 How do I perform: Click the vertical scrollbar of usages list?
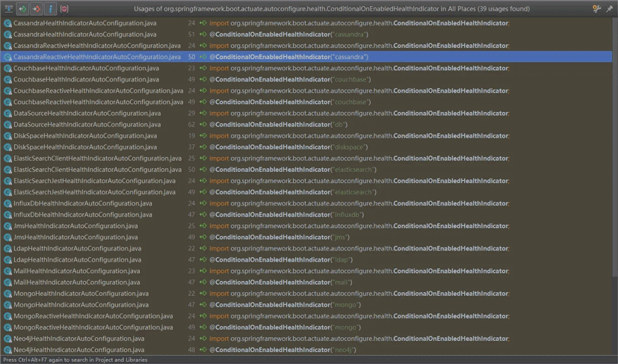pyautogui.click(x=615, y=146)
